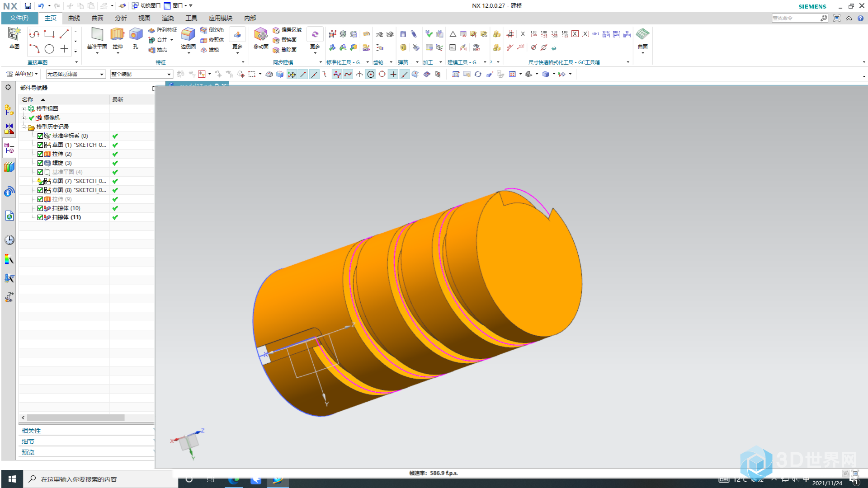
Task: Switch to the 曲线 ribbon tab
Action: tap(74, 18)
